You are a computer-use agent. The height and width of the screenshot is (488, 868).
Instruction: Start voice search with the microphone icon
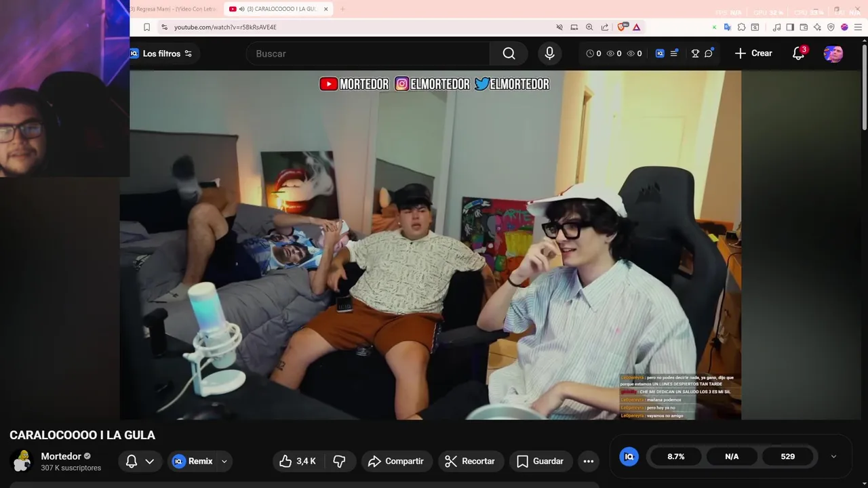click(549, 54)
